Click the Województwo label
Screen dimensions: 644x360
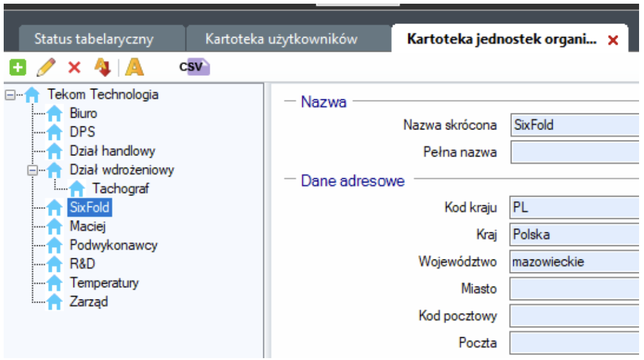(458, 261)
